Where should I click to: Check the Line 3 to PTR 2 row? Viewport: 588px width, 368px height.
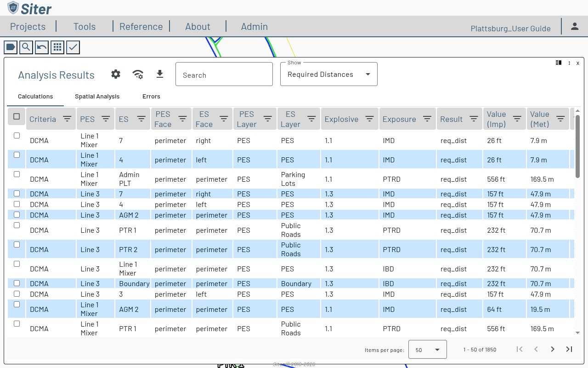coord(17,245)
